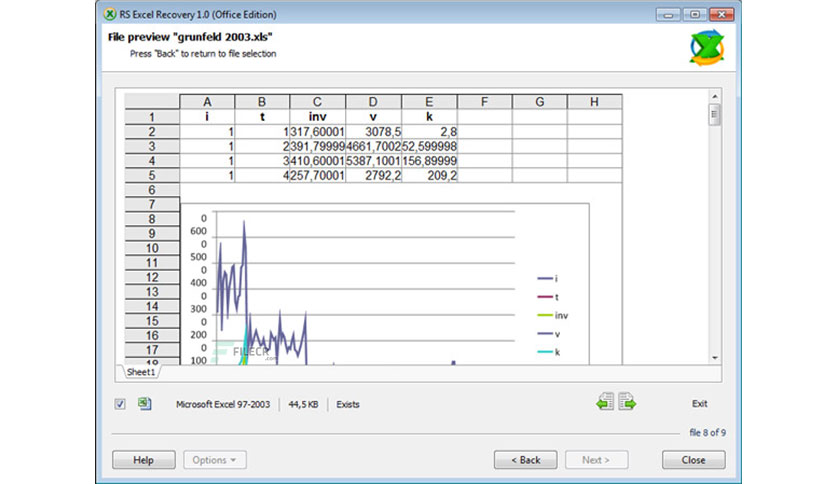The image size is (836, 484).
Task: Click the 'v' legend entry in chart
Action: point(549,334)
